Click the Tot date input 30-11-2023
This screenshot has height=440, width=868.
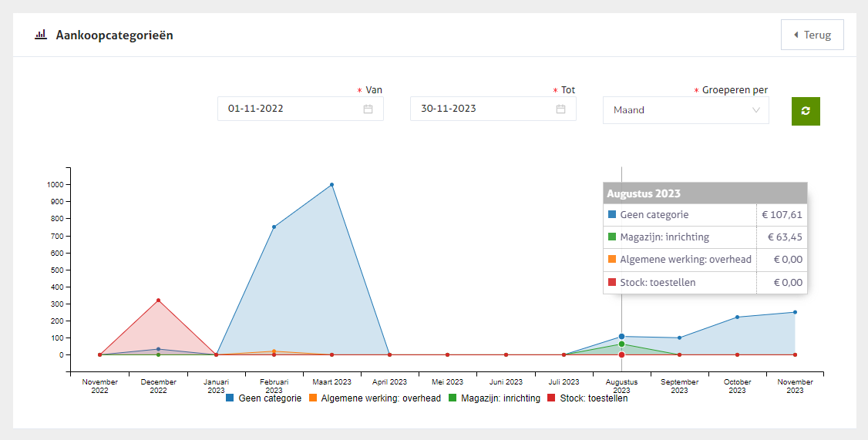482,109
